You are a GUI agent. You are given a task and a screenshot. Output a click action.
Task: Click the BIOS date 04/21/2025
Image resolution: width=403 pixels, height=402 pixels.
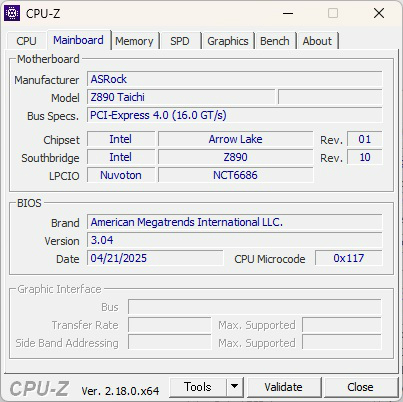(x=155, y=258)
